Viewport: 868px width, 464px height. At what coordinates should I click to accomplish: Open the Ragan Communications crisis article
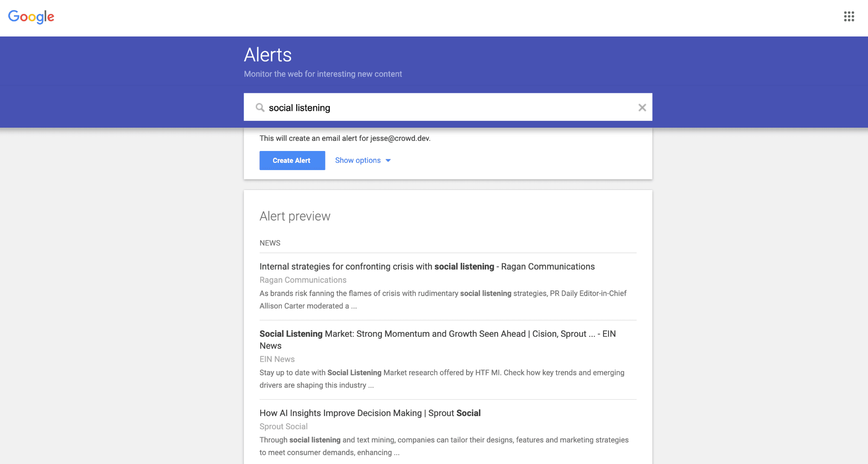click(427, 266)
